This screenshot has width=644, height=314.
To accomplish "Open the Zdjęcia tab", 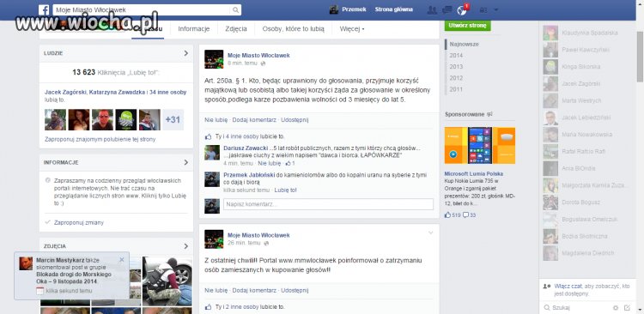I will pyautogui.click(x=236, y=28).
